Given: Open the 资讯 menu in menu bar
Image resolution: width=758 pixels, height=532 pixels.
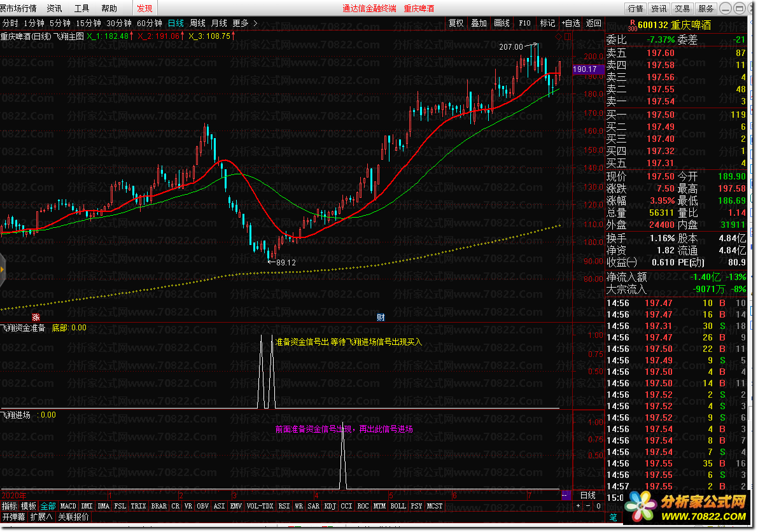Looking at the screenshot, I should (x=54, y=8).
